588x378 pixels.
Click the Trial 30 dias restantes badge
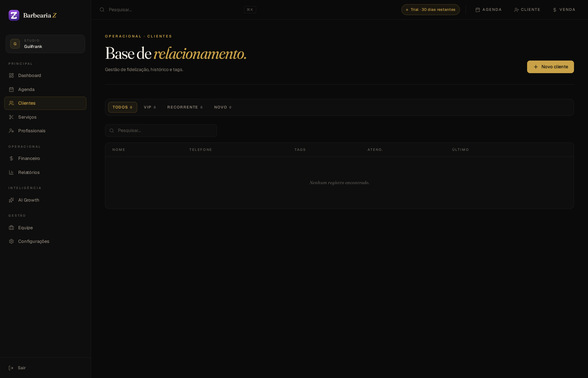click(430, 10)
